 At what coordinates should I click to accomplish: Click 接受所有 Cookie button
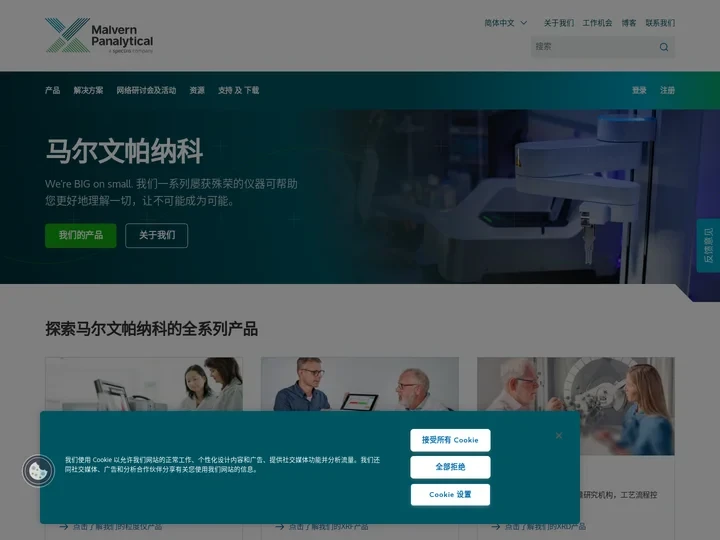click(450, 440)
